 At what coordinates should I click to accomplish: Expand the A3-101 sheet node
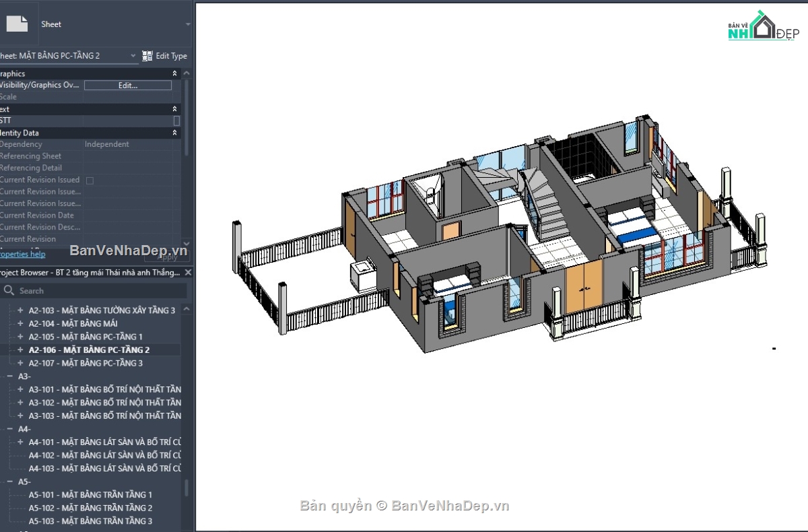point(20,389)
